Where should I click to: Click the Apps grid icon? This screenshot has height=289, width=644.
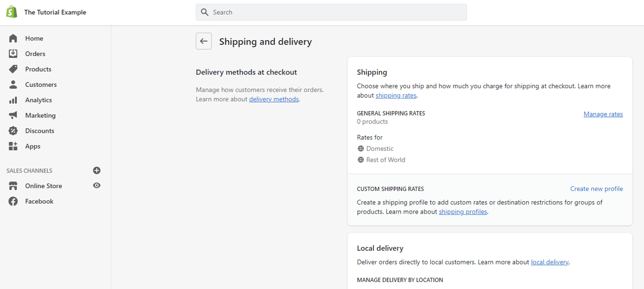click(x=13, y=146)
